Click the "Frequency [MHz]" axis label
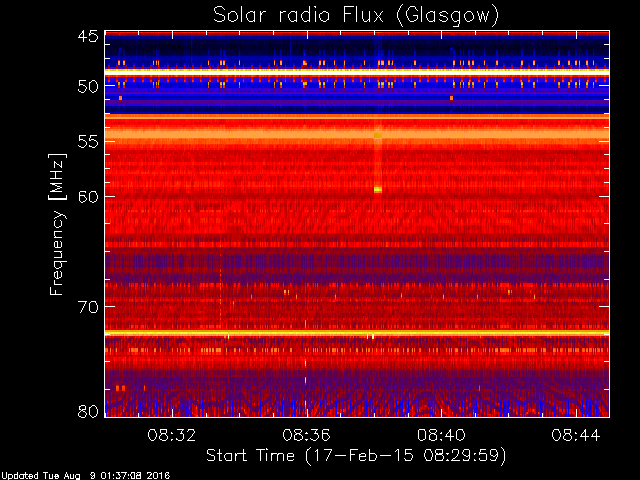The width and height of the screenshot is (640, 480). pos(57,224)
